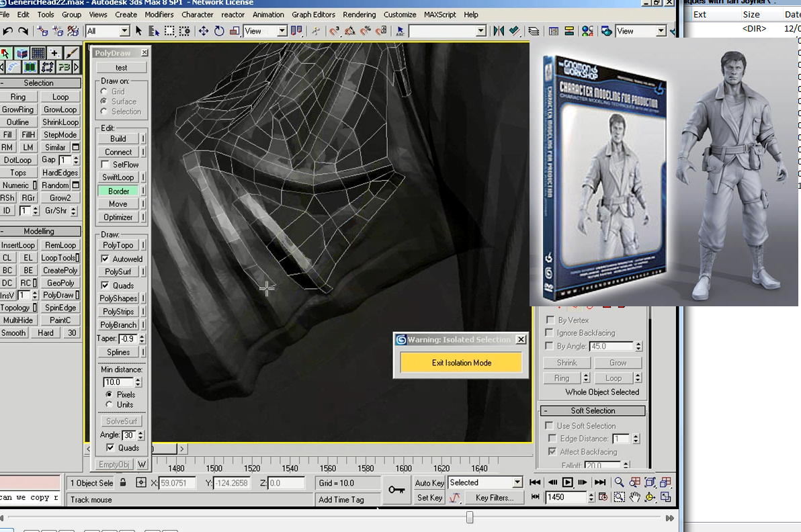Open the Material Editor spheres icon
The image size is (801, 532).
587,31
